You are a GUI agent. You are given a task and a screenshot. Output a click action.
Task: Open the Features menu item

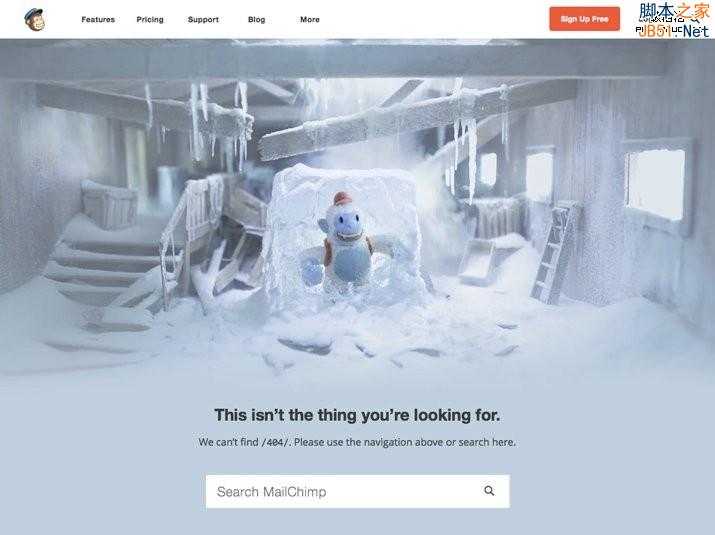[x=98, y=20]
